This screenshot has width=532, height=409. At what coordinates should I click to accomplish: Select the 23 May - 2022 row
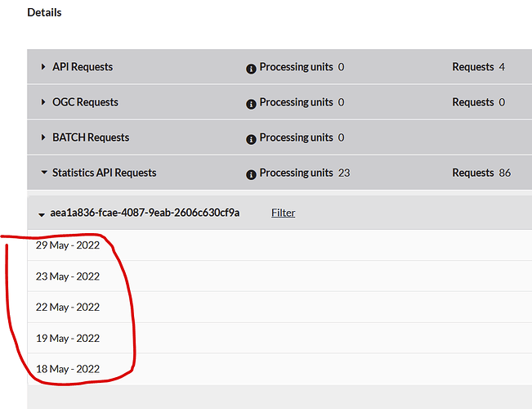click(x=279, y=276)
